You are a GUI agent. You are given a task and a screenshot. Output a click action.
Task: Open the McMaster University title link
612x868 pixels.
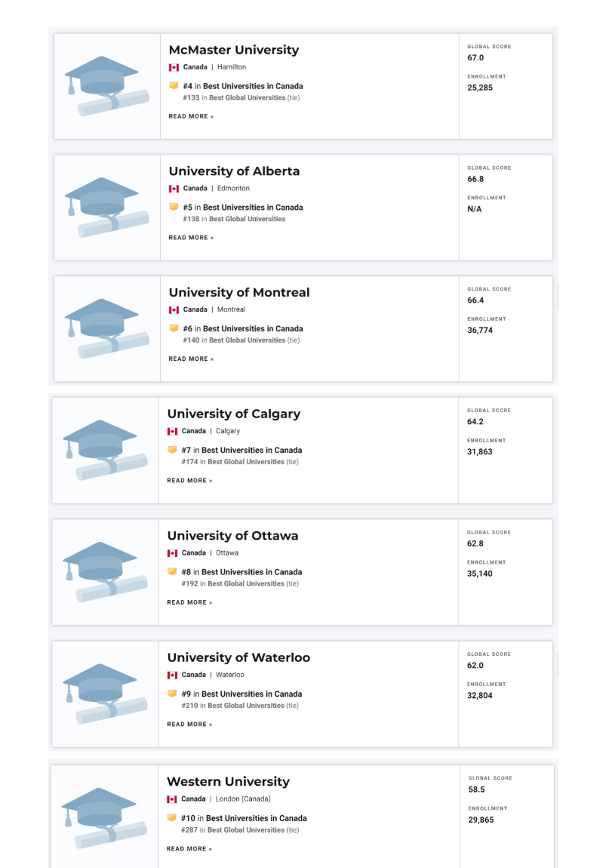pyautogui.click(x=234, y=50)
